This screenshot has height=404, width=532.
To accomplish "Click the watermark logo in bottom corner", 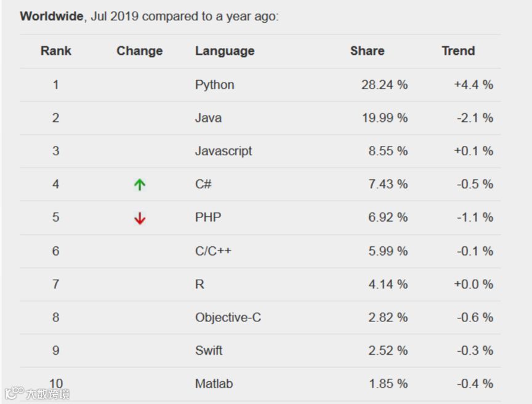I will (x=37, y=394).
